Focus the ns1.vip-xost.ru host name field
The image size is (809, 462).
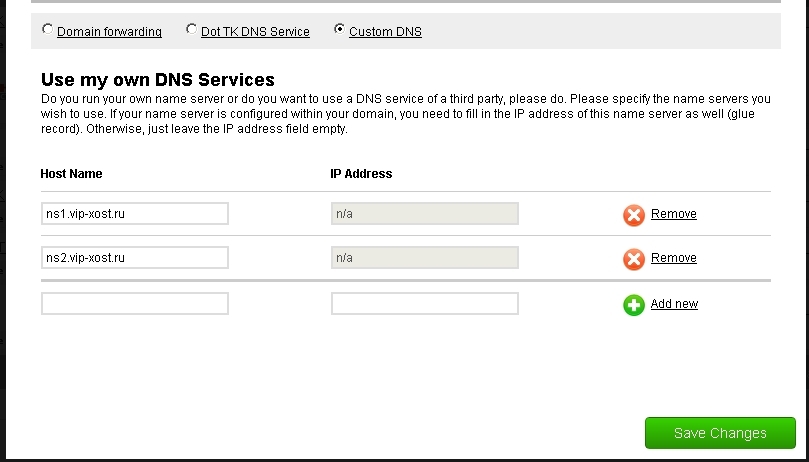point(135,214)
